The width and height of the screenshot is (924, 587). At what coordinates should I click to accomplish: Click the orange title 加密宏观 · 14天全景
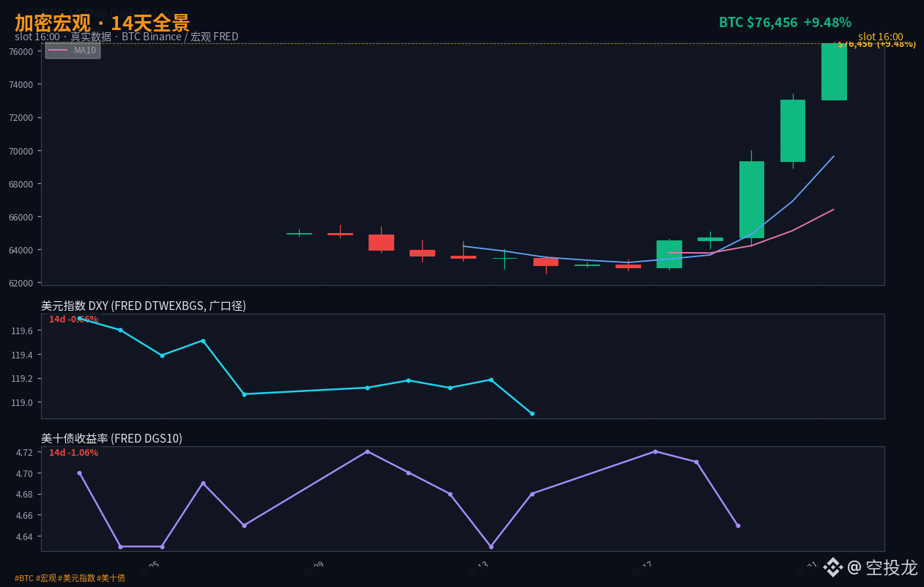tap(102, 23)
